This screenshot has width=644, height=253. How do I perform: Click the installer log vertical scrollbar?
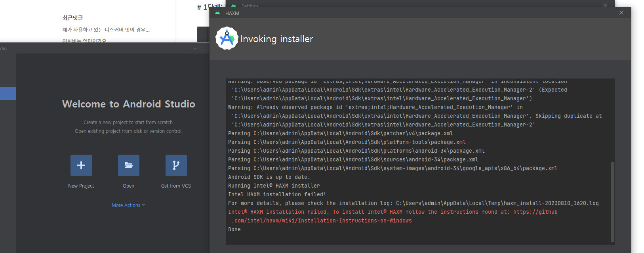613,201
